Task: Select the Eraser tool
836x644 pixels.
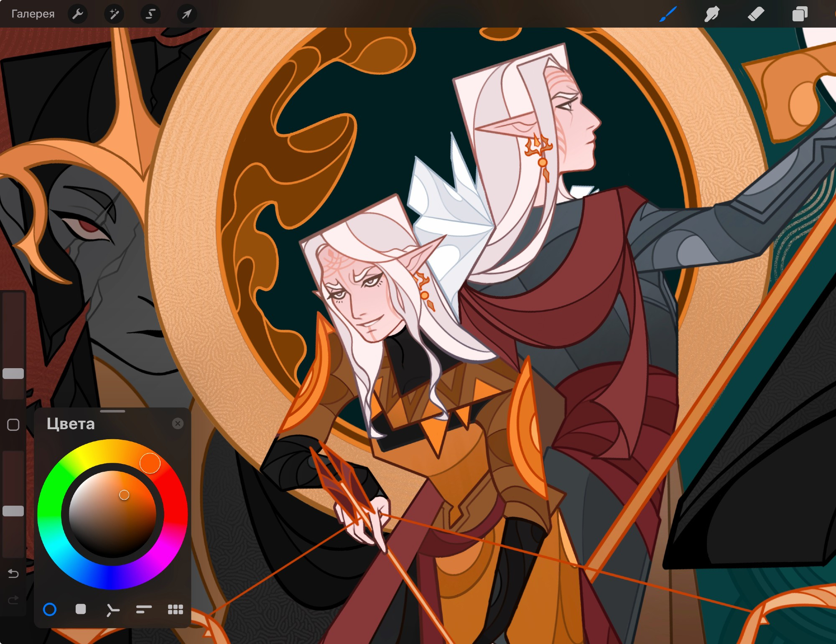Action: tap(756, 14)
